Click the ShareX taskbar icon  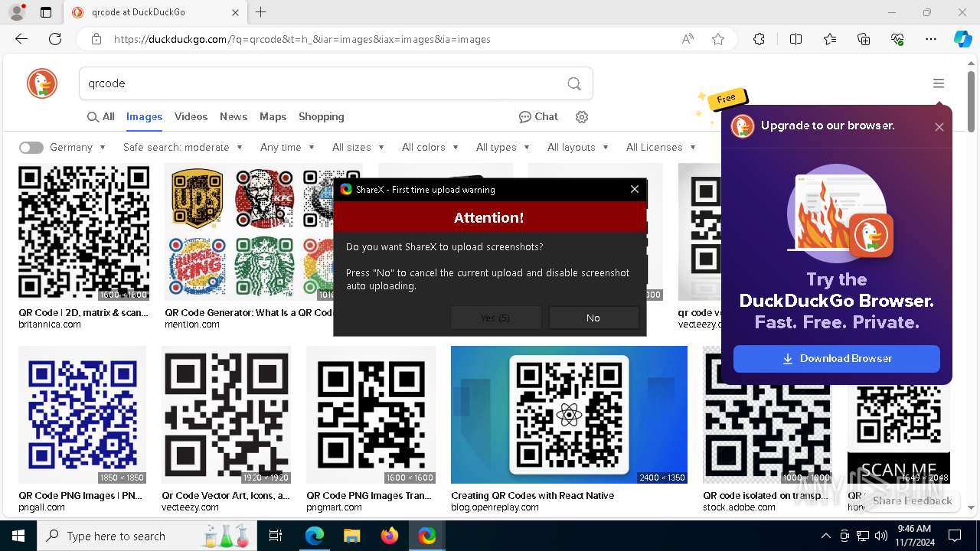(426, 536)
